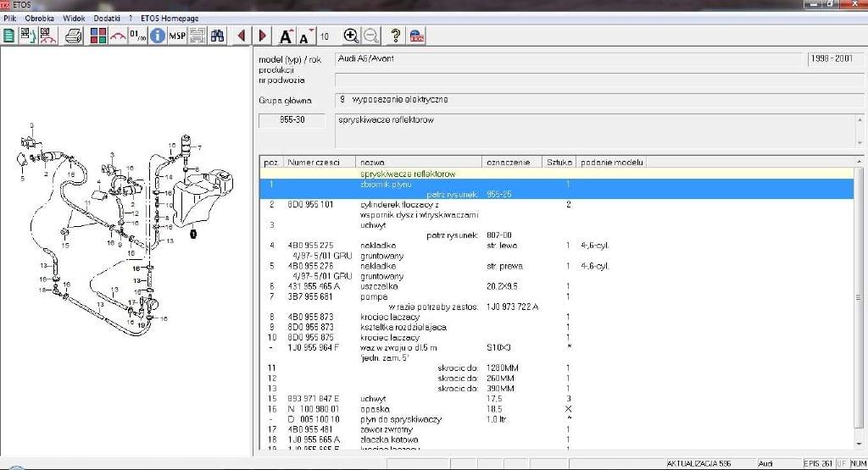Click the grayed-out icon after MSP
868x470 pixels.
pyautogui.click(x=197, y=36)
